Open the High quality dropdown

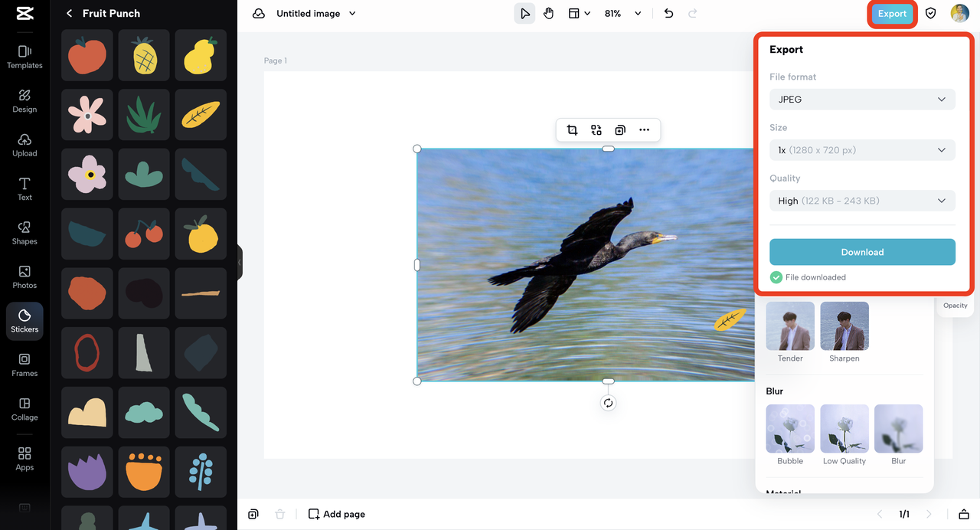pyautogui.click(x=862, y=201)
